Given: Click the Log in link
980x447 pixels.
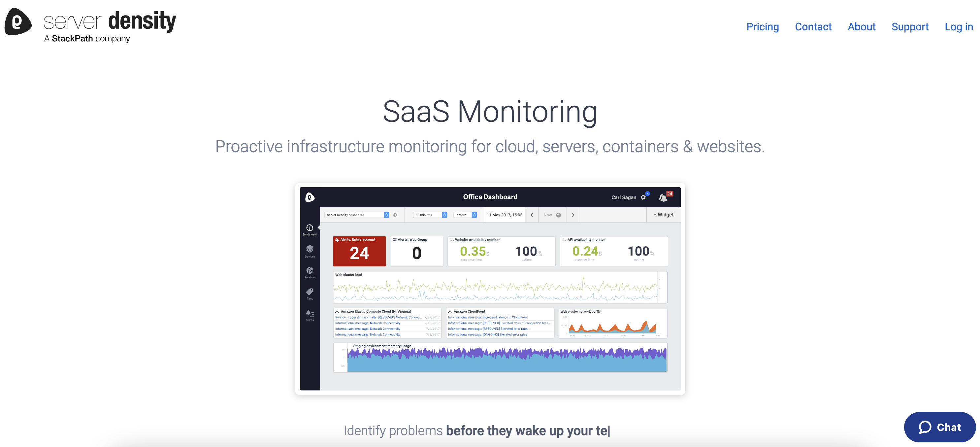Looking at the screenshot, I should click(959, 27).
